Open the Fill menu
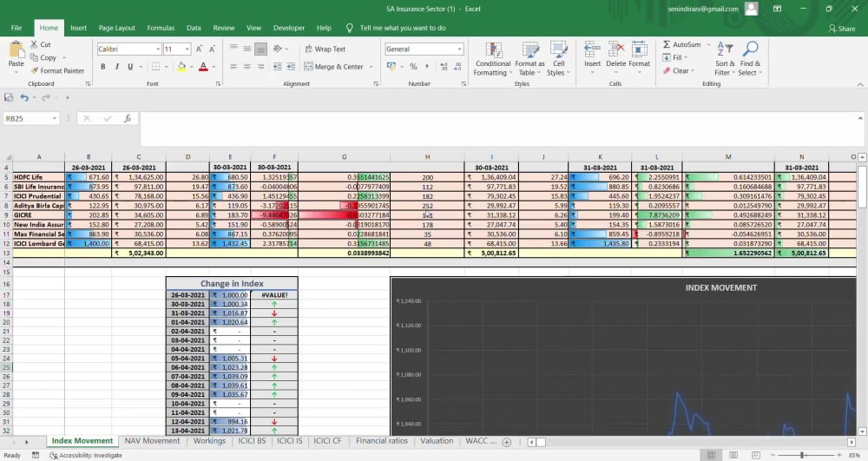 pyautogui.click(x=675, y=57)
